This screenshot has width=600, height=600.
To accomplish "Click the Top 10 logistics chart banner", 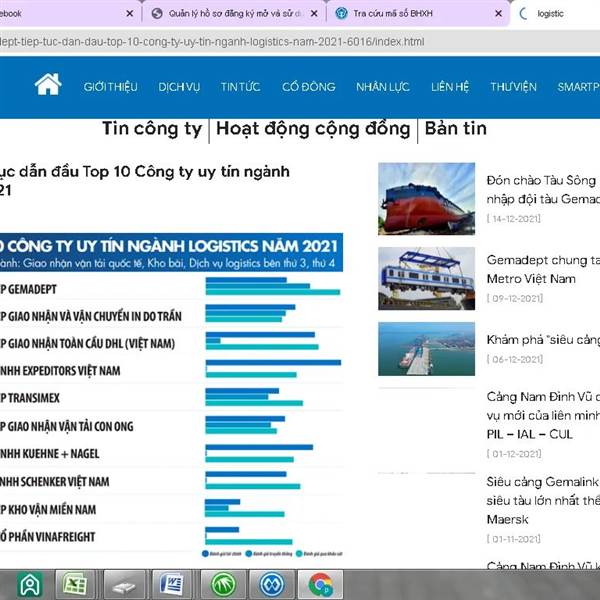I will [x=171, y=253].
